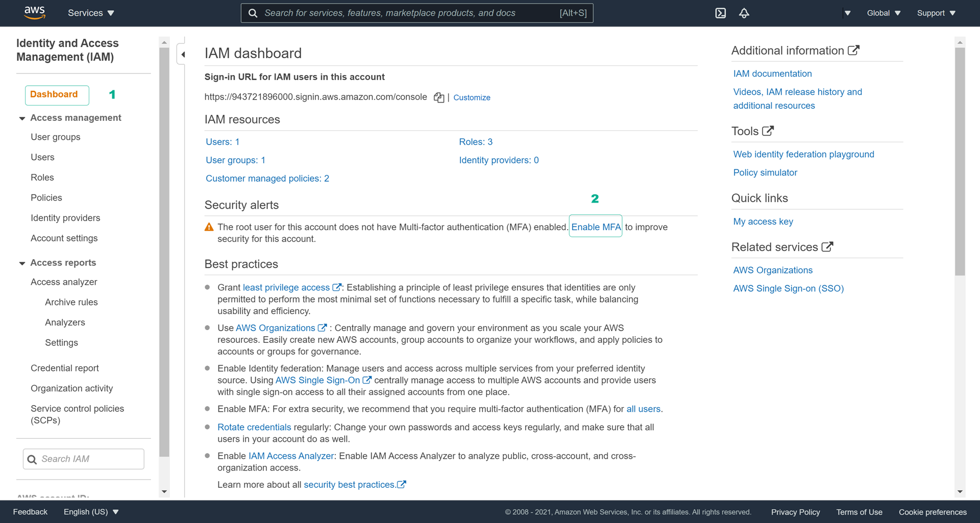Screen dimensions: 980x523
Task: Open IAM Access Analyzer link
Action: (291, 456)
